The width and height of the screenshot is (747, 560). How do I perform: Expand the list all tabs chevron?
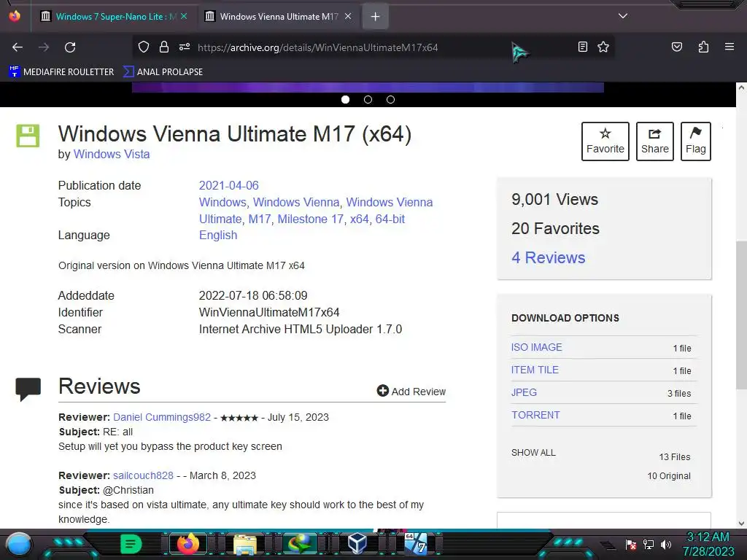pyautogui.click(x=623, y=16)
